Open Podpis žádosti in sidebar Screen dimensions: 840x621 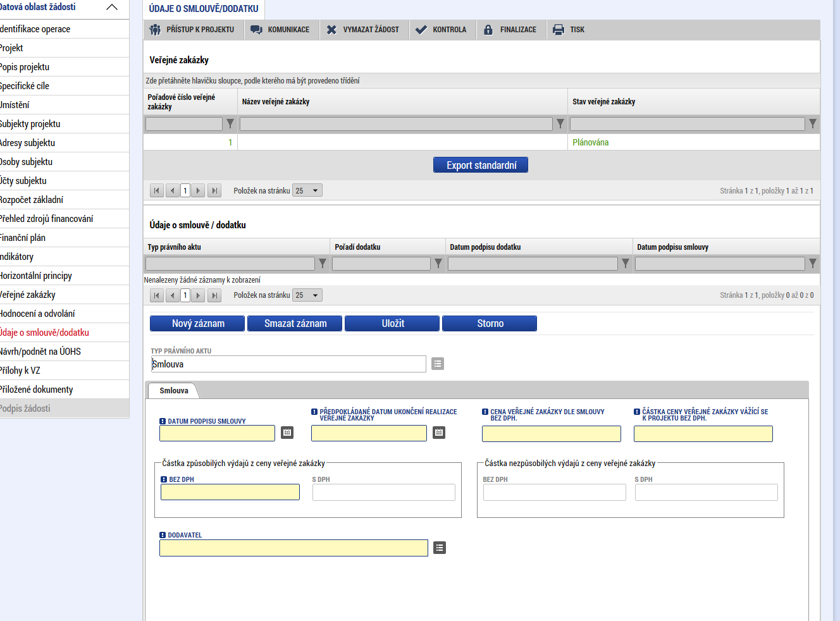tap(64, 409)
